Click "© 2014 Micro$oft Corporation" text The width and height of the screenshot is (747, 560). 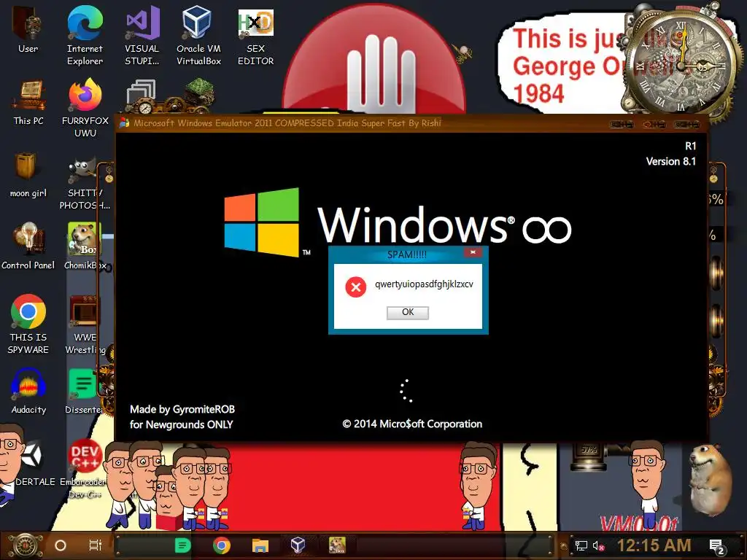(x=412, y=424)
